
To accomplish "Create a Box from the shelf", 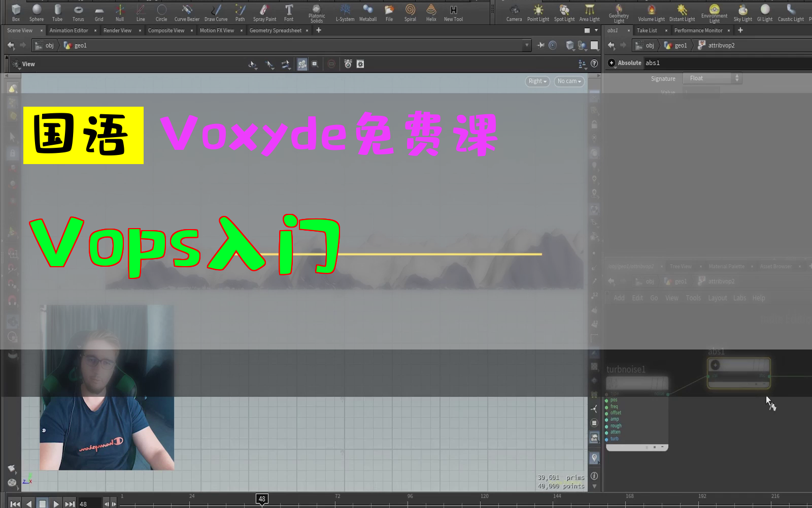I will pos(16,13).
